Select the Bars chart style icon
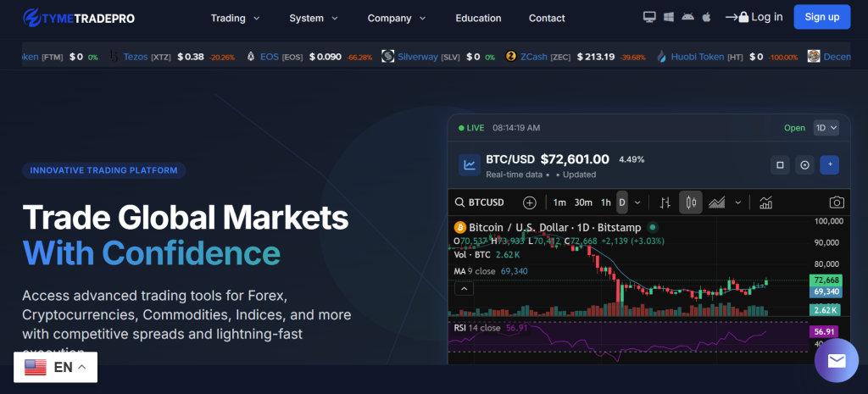This screenshot has height=394, width=868. (665, 203)
